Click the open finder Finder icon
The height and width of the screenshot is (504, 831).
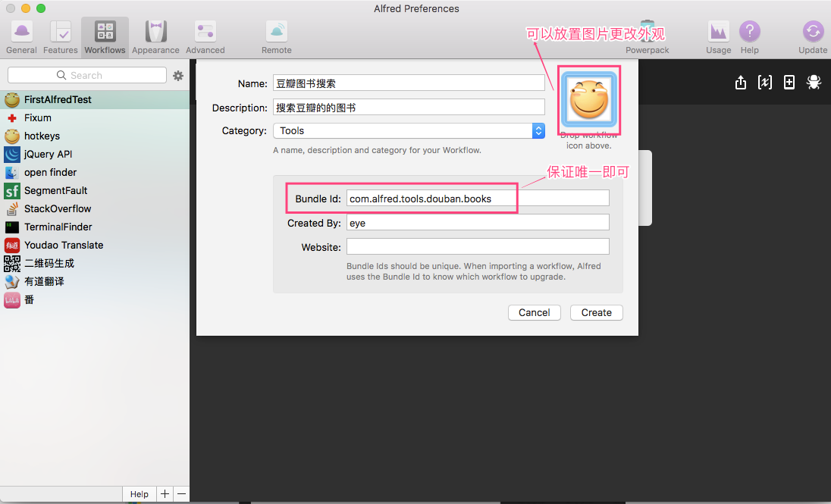(x=11, y=172)
